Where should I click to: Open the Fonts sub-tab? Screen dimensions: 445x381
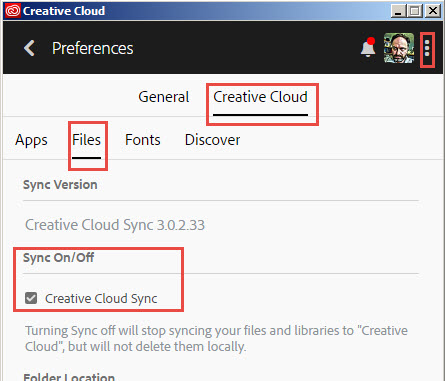pos(143,140)
